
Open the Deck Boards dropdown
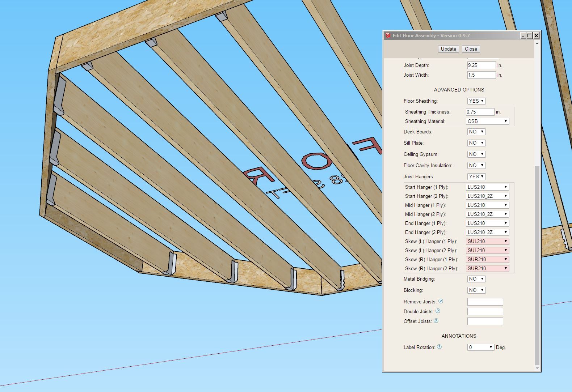(x=476, y=132)
